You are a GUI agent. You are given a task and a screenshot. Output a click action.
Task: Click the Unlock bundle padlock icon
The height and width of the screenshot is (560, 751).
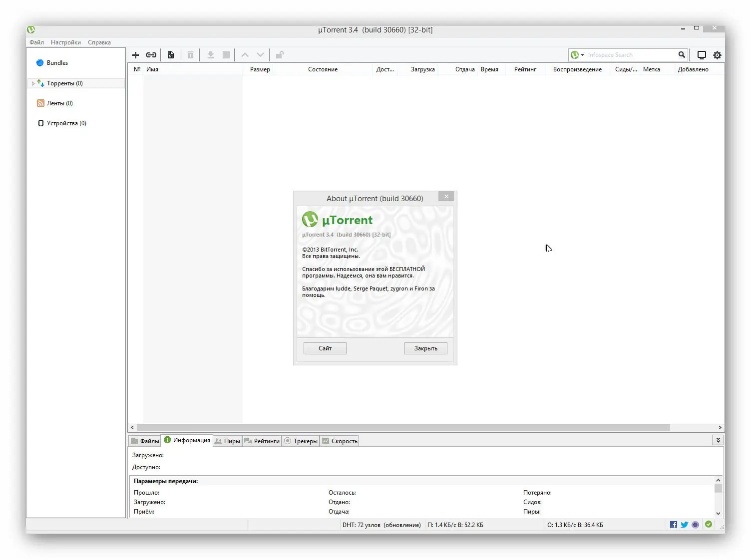[x=280, y=55]
